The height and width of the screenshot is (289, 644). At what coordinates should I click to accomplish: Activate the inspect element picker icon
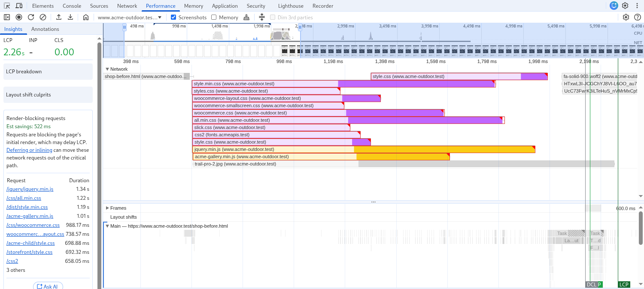(x=7, y=6)
